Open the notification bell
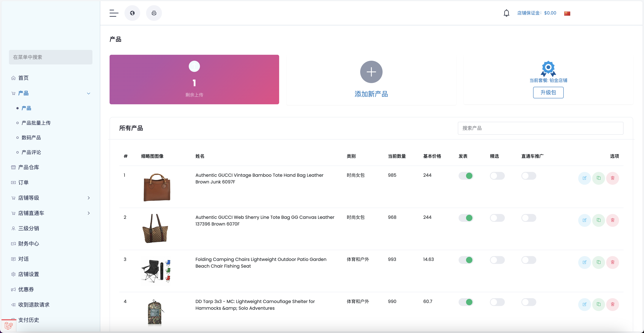This screenshot has width=644, height=333. coord(506,13)
